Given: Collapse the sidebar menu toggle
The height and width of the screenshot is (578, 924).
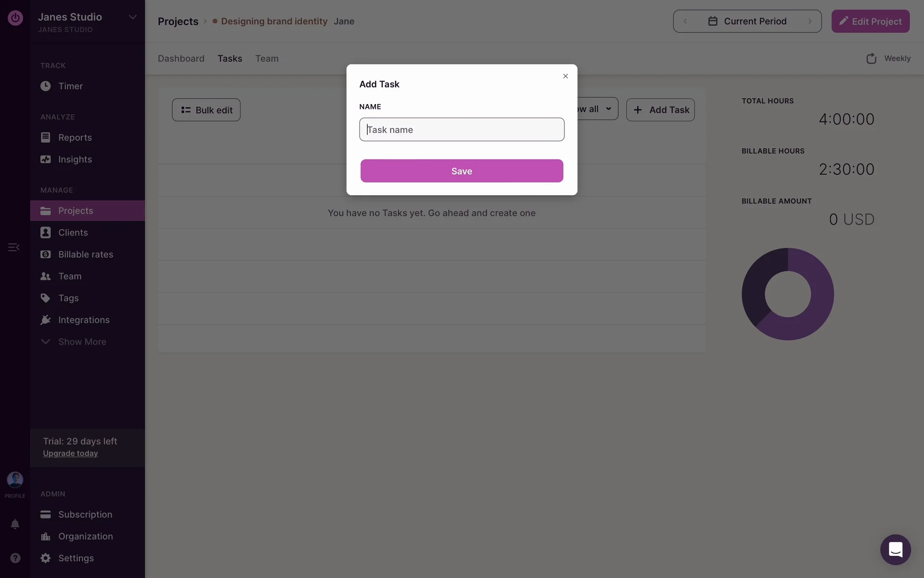Looking at the screenshot, I should pyautogui.click(x=13, y=247).
